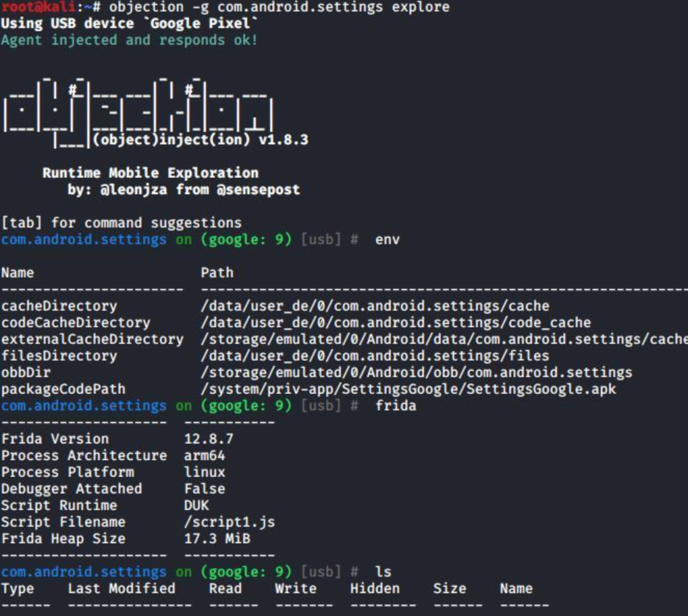Click the 'Name' header of ls table
The width and height of the screenshot is (688, 616).
517,588
